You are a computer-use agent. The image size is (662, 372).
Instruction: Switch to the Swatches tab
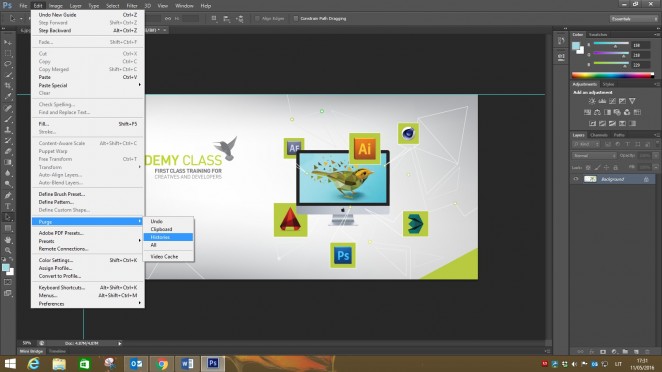pos(598,35)
